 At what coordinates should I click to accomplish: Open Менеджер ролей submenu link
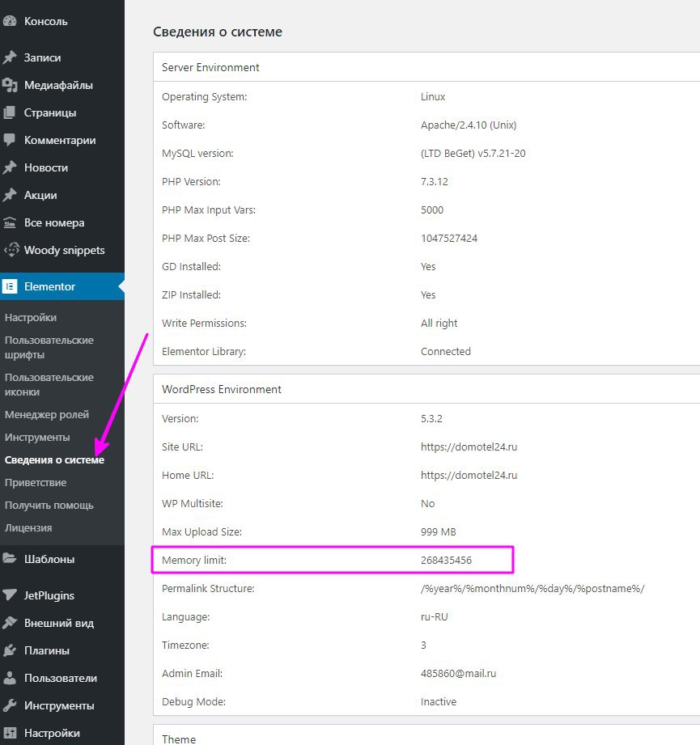coord(47,414)
